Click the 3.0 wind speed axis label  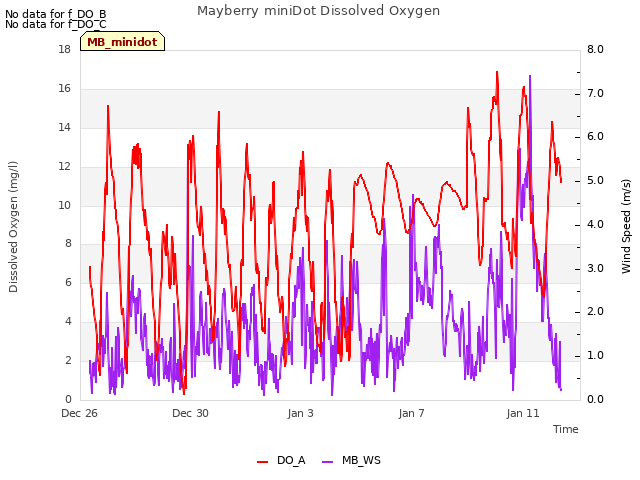click(596, 268)
